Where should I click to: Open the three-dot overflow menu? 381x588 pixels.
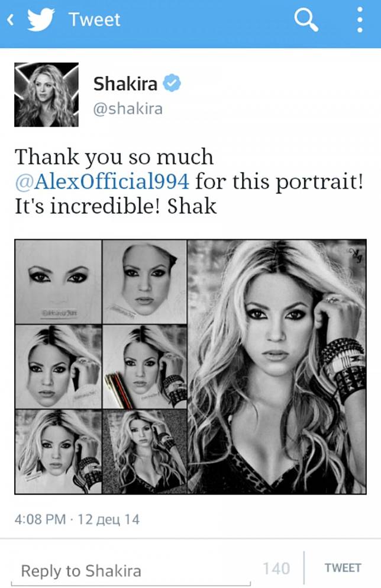click(x=360, y=20)
